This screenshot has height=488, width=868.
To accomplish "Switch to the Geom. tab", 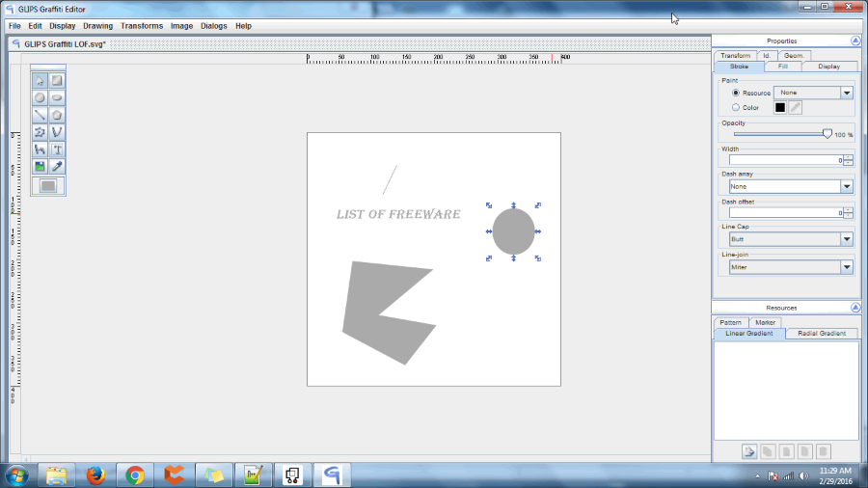I will (794, 55).
